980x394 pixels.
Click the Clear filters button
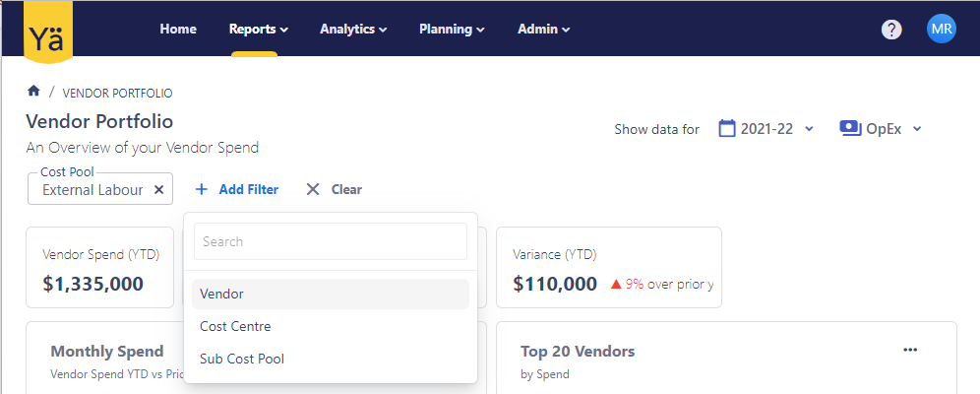point(334,189)
